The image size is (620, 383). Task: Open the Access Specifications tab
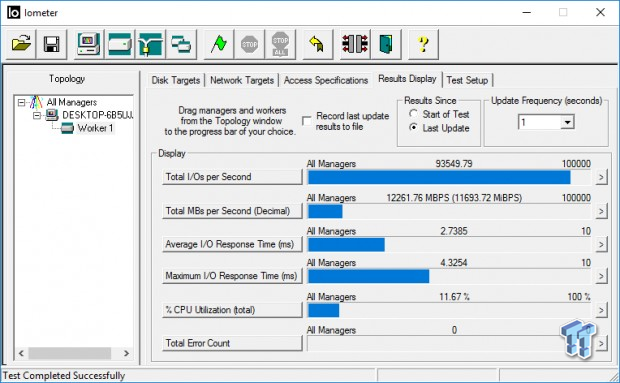(x=325, y=80)
